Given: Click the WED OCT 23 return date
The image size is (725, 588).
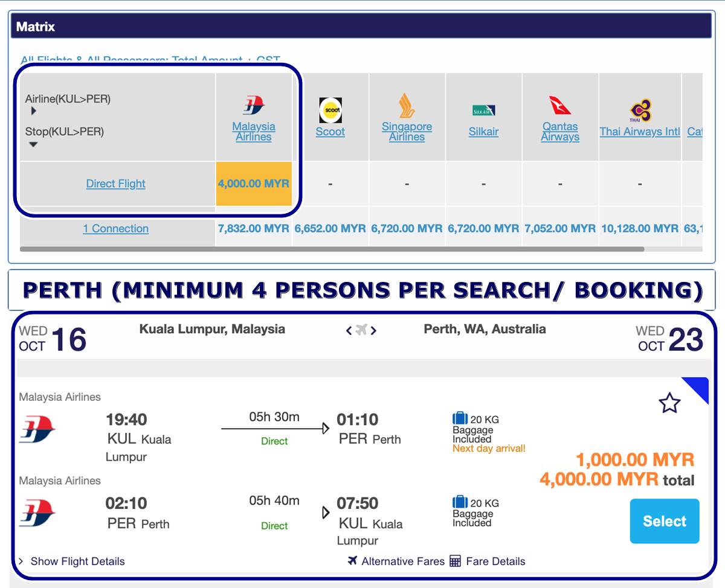Looking at the screenshot, I should (669, 339).
